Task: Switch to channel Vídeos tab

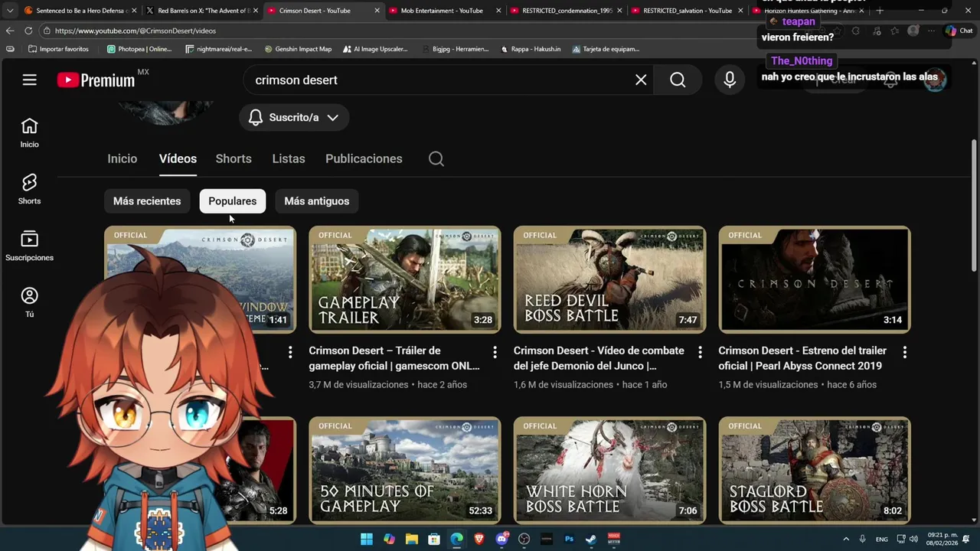Action: [178, 158]
